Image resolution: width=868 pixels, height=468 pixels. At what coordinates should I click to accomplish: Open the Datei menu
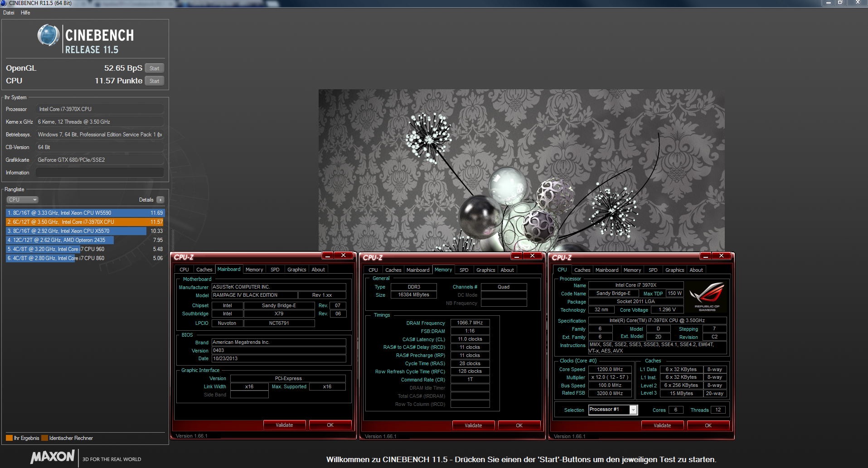(9, 13)
